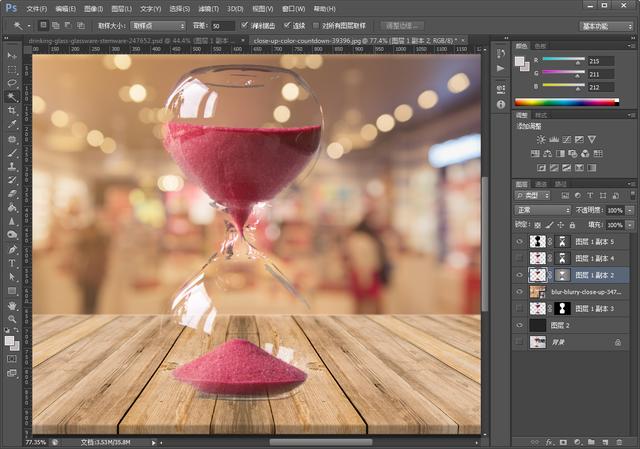Open the layer blend mode dropdown

542,210
